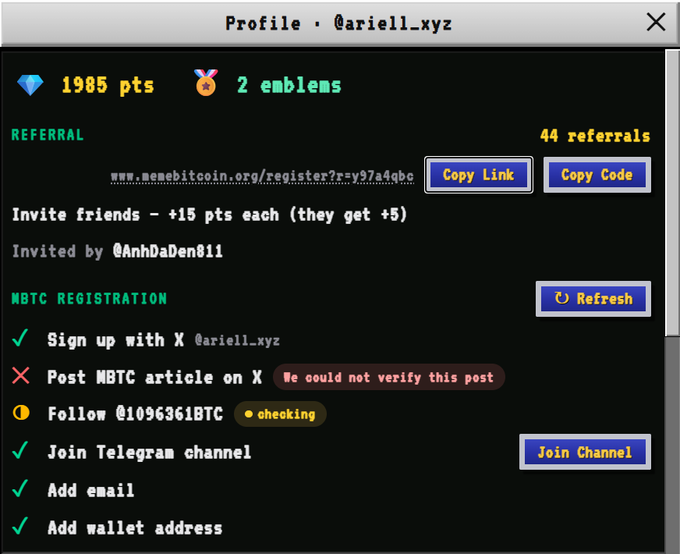Viewport: 680px width, 554px height.
Task: Click the REFERRAL section heading
Action: coord(48,135)
